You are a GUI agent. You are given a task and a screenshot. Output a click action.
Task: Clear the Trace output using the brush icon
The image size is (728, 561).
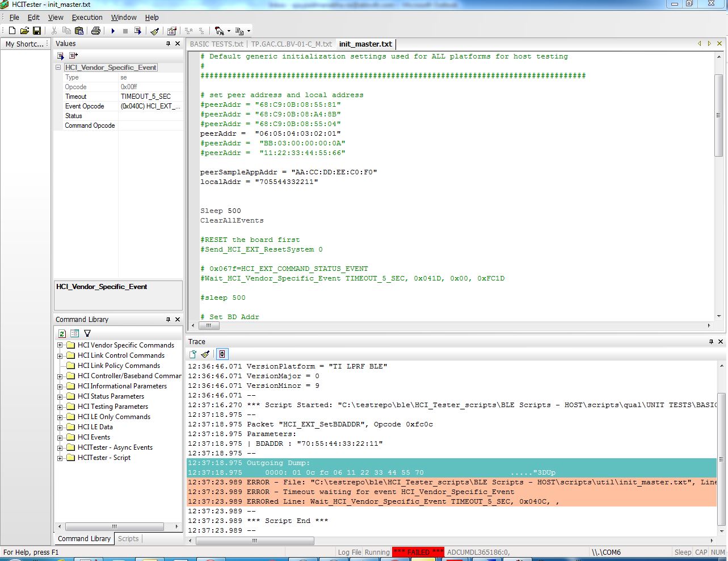point(204,354)
